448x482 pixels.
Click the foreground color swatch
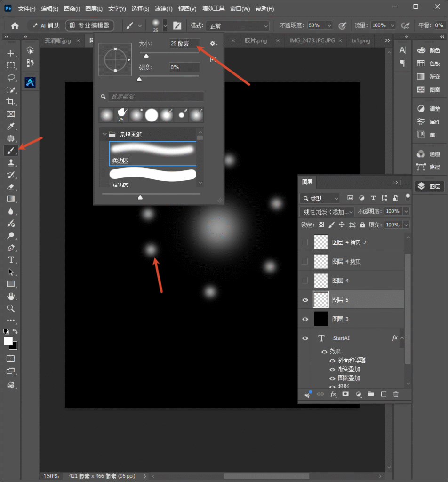(8, 341)
